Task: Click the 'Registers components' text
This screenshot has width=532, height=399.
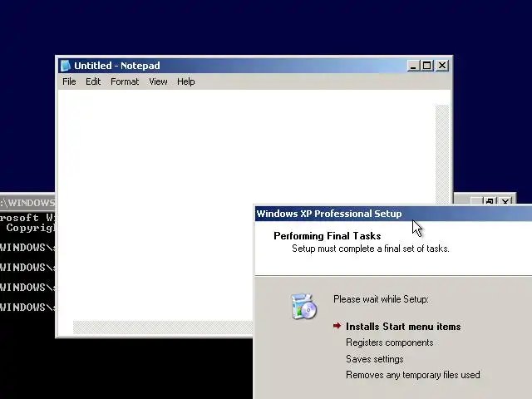Action: point(390,342)
